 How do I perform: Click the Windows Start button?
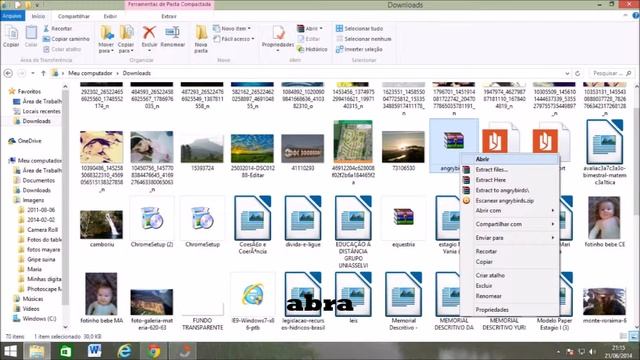10,351
